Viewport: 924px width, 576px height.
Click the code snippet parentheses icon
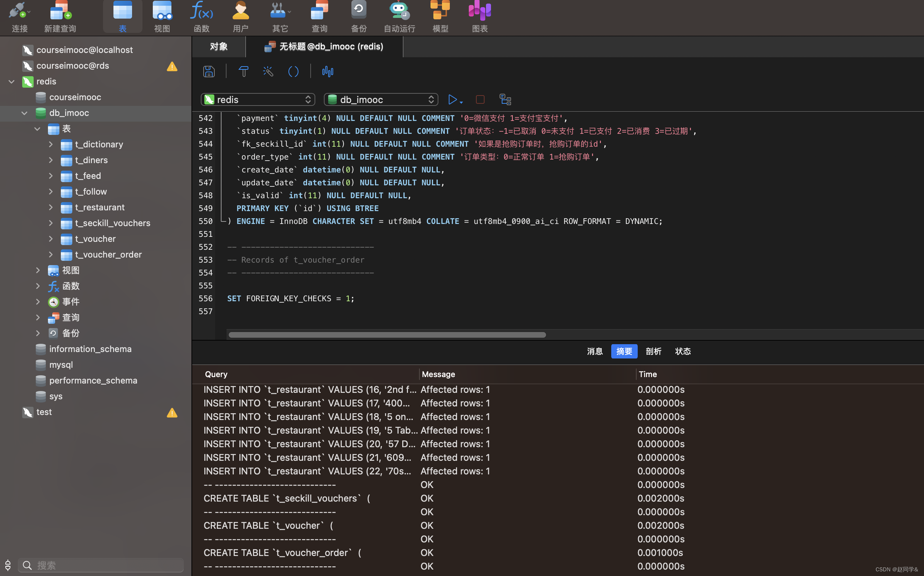pyautogui.click(x=293, y=71)
